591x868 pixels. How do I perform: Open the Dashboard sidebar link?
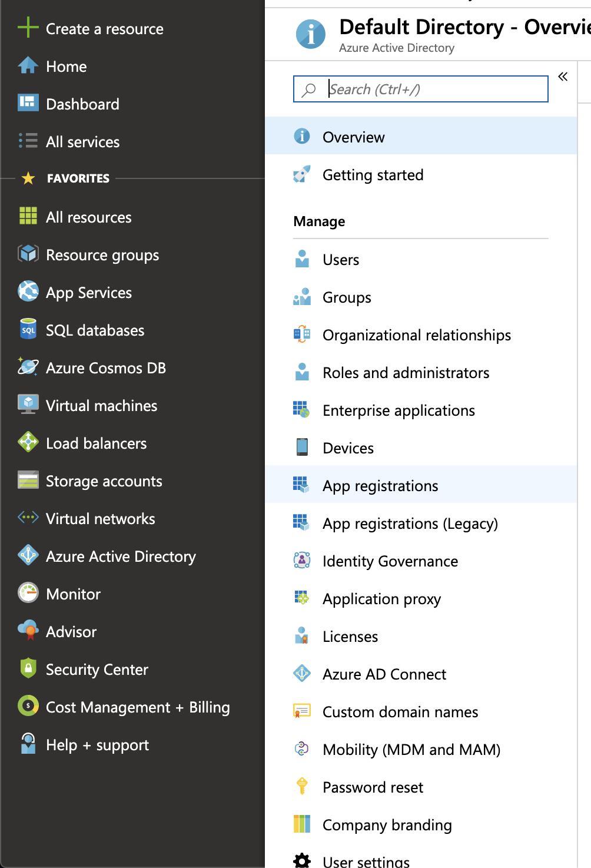click(82, 104)
